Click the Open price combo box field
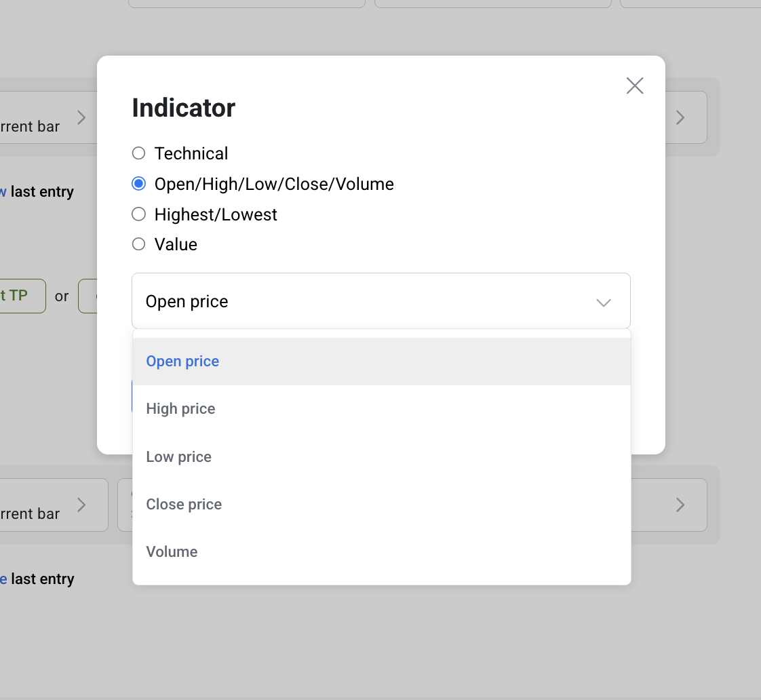The height and width of the screenshot is (700, 761). tap(381, 301)
